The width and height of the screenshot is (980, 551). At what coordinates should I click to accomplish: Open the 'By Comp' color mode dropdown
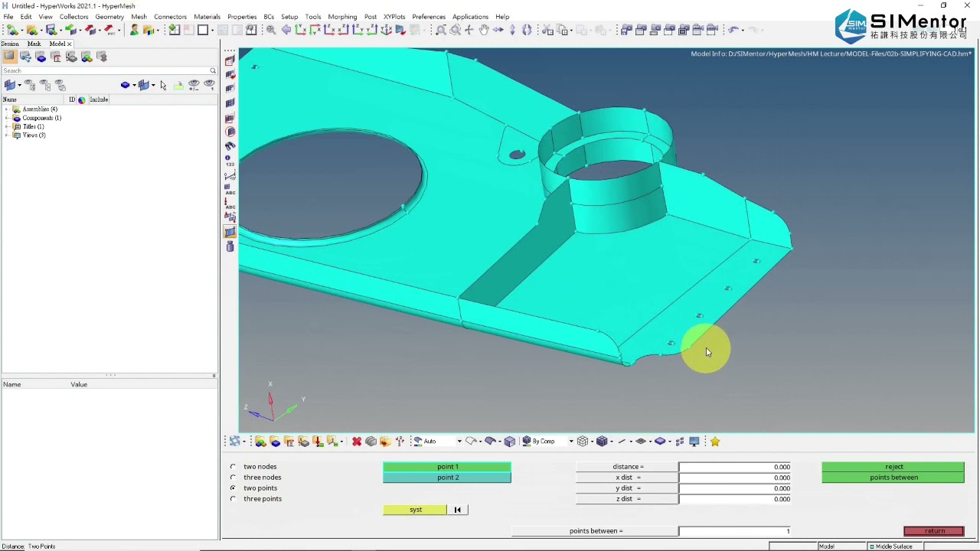tap(570, 442)
